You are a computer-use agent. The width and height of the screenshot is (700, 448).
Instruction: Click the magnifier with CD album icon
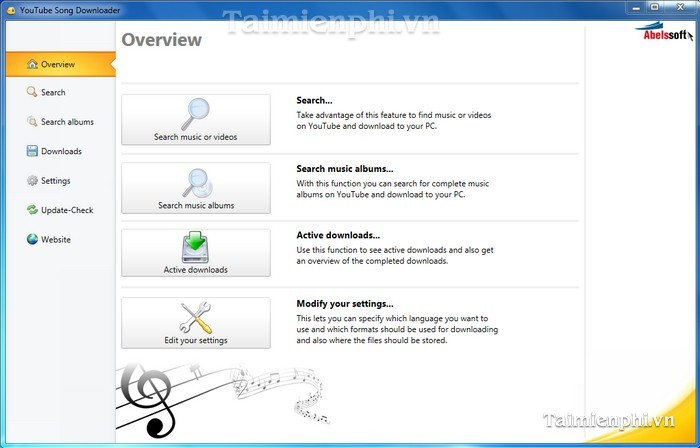coord(197,183)
